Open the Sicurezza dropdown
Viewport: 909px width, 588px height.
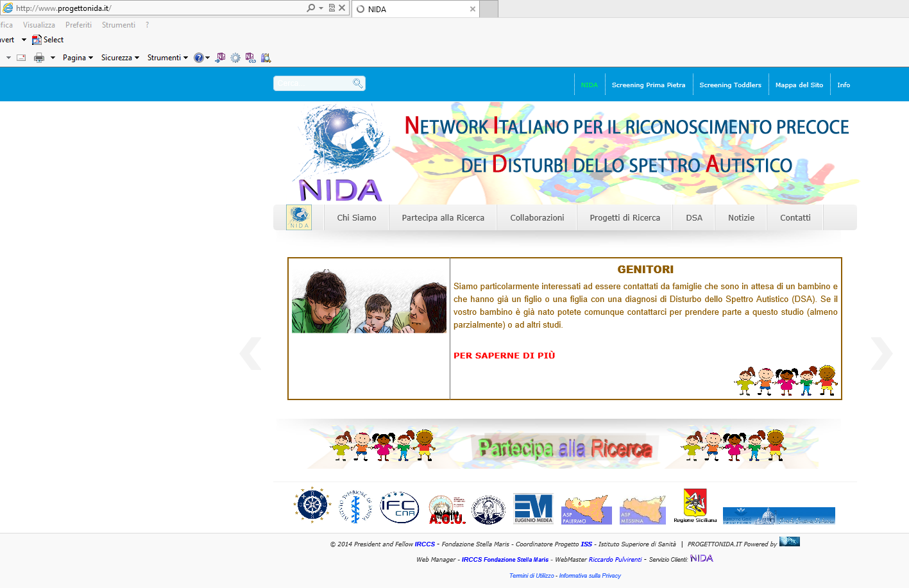pos(120,58)
